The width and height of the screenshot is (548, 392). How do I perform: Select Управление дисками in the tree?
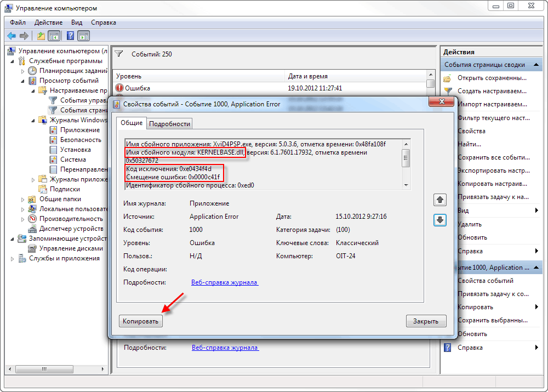[x=71, y=248]
